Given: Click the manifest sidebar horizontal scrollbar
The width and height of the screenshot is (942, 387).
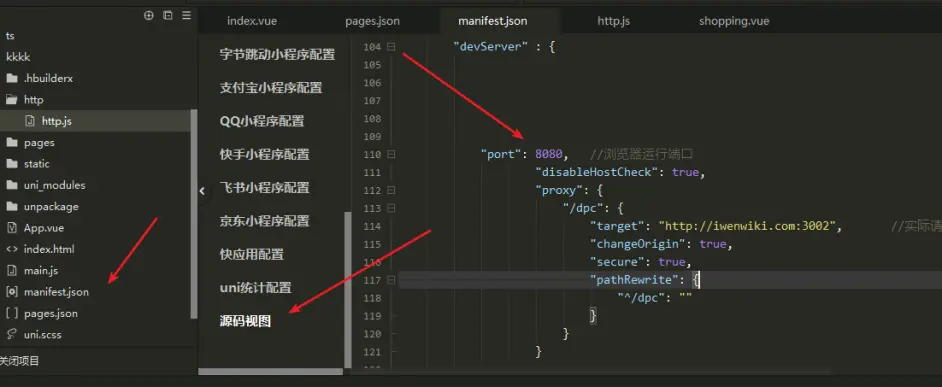Looking at the screenshot, I should click(271, 372).
